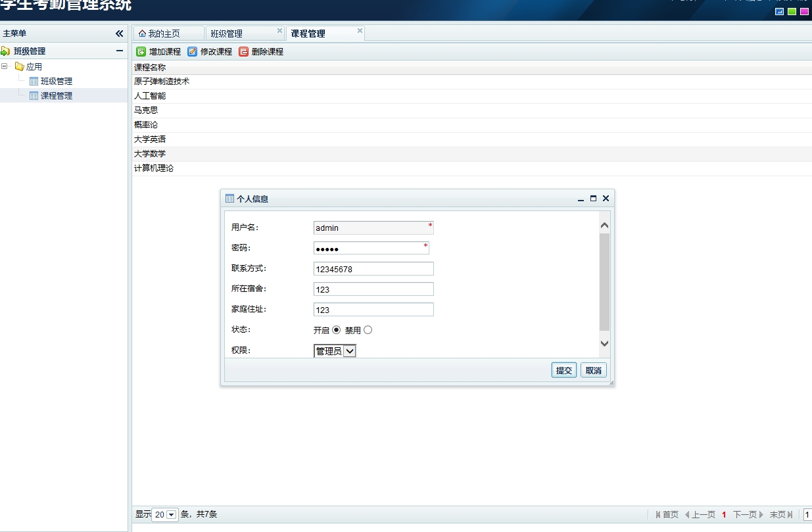This screenshot has height=532, width=812.
Task: Click the 提交 submit button
Action: [564, 370]
